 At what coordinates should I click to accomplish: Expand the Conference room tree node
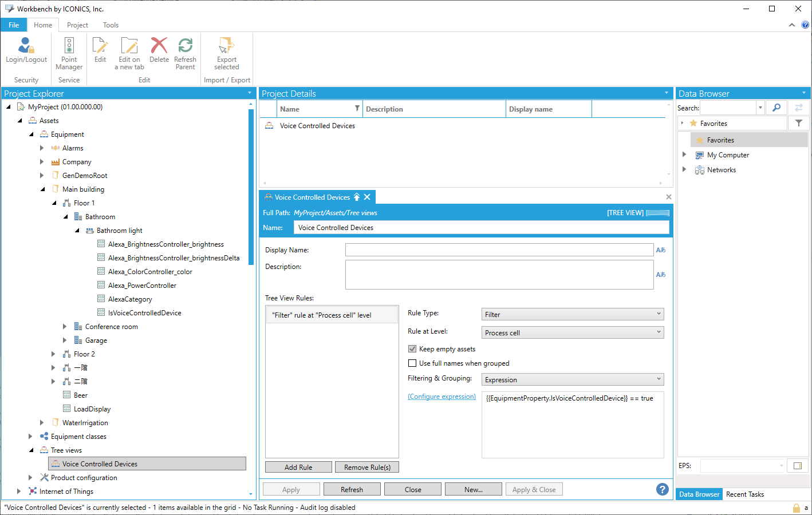[x=65, y=327]
